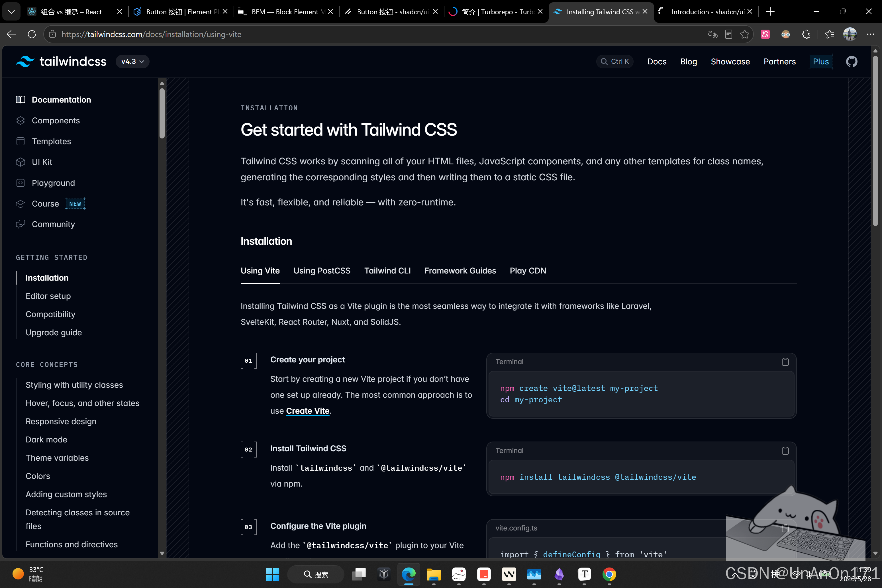882x588 pixels.
Task: Open the Tailwind CSS GitHub repository icon
Action: tap(852, 62)
